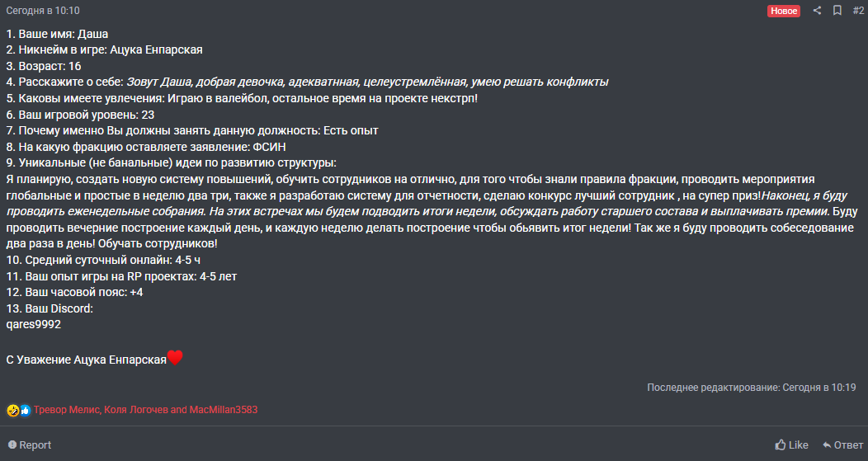Click the post timestamp 'Сегодня в 10:10'
Viewport: 868px width, 461px height.
[43, 11]
